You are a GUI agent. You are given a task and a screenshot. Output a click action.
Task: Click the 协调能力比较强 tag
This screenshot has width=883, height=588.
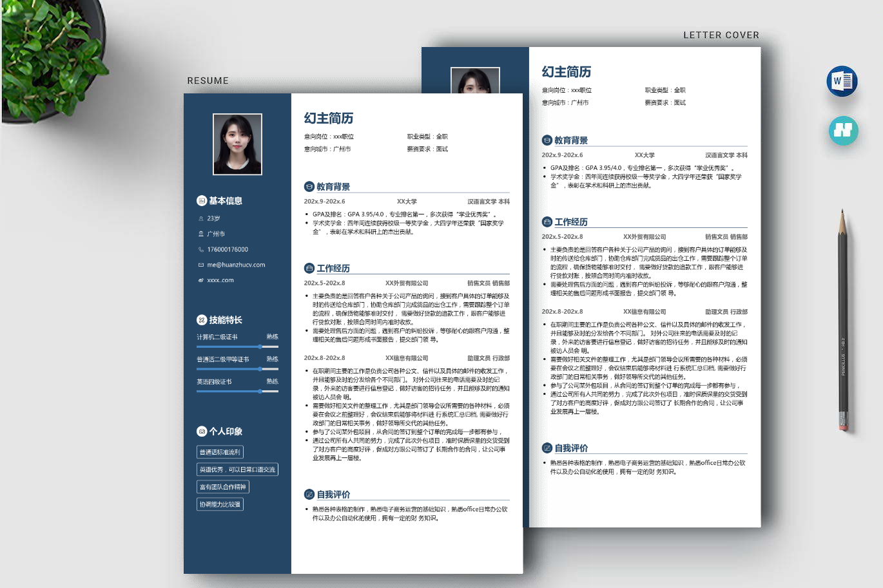tap(220, 504)
